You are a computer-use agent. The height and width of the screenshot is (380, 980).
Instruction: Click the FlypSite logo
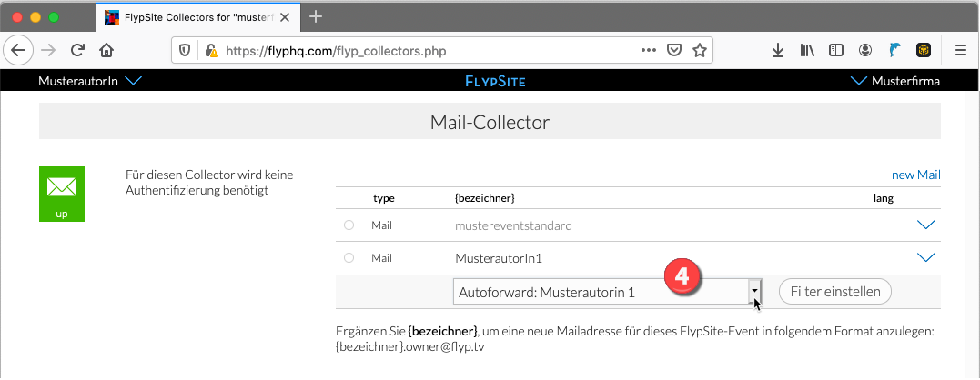coord(496,81)
